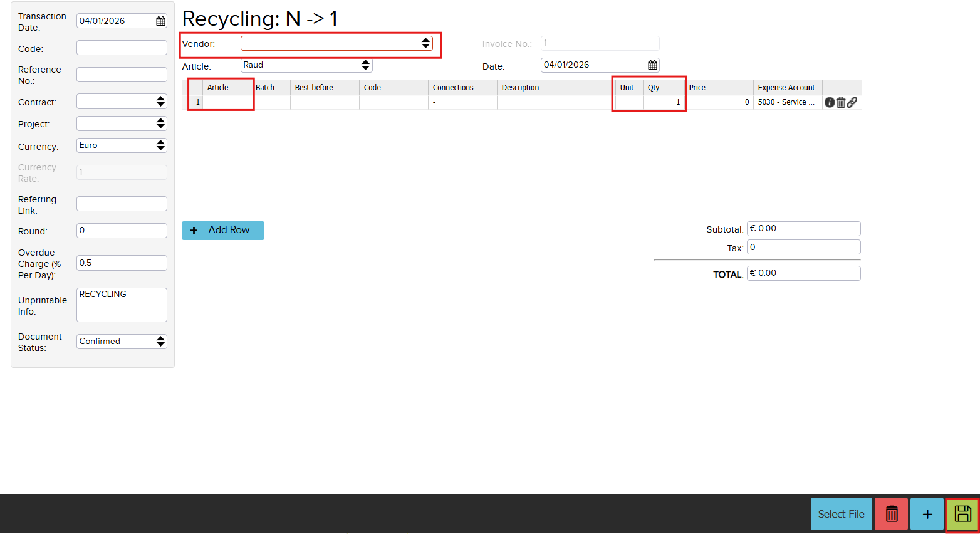This screenshot has height=534, width=980.
Task: Open the Transaction Date calendar picker
Action: point(160,21)
